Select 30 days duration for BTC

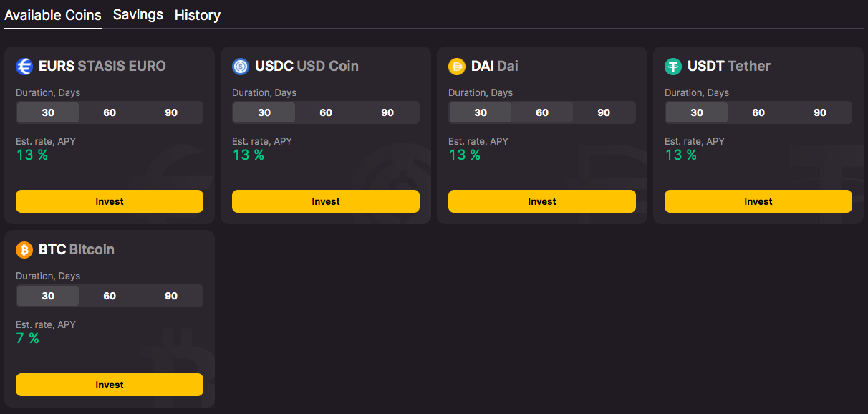(48, 296)
